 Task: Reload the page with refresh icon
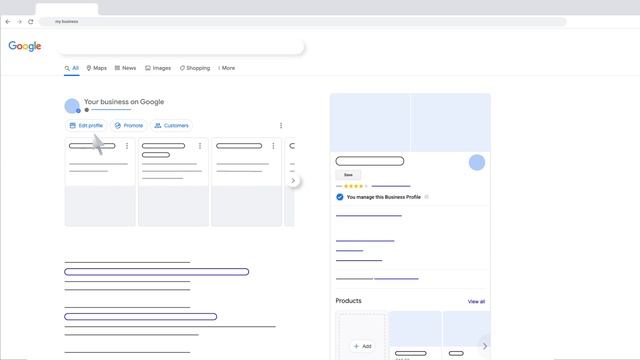pos(31,22)
